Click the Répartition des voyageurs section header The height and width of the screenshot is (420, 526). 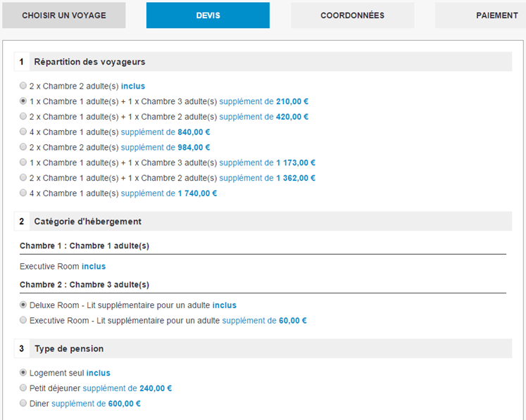tap(89, 62)
